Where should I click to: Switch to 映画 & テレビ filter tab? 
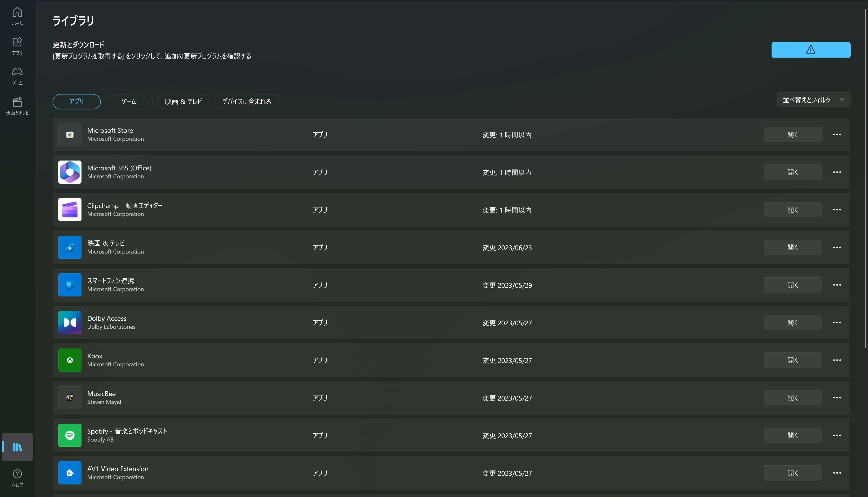pos(183,101)
